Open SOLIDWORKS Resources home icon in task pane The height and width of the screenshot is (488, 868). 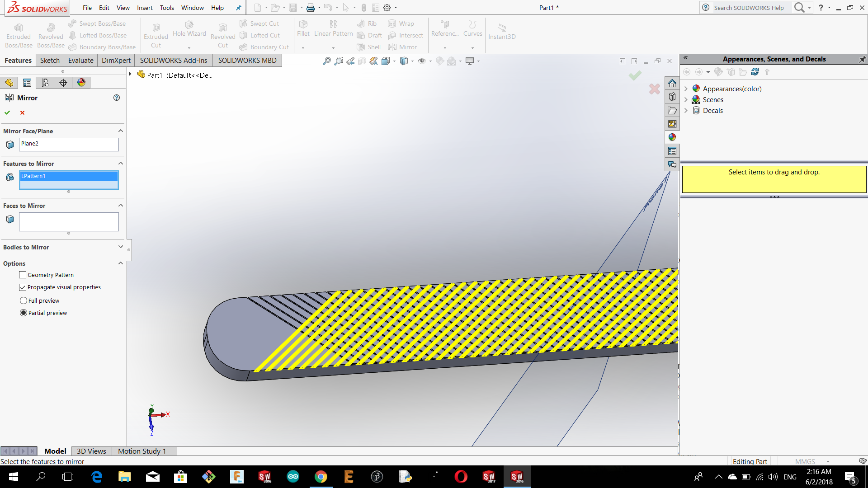click(x=672, y=84)
